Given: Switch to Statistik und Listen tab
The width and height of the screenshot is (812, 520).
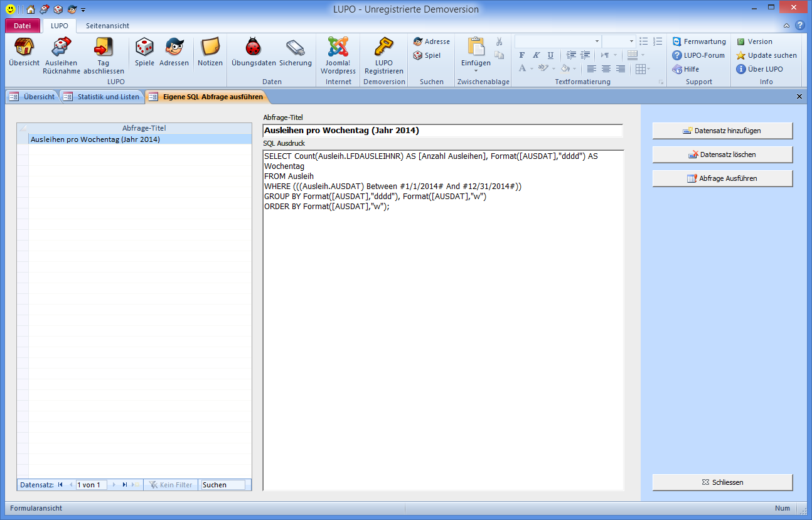Looking at the screenshot, I should tap(102, 97).
